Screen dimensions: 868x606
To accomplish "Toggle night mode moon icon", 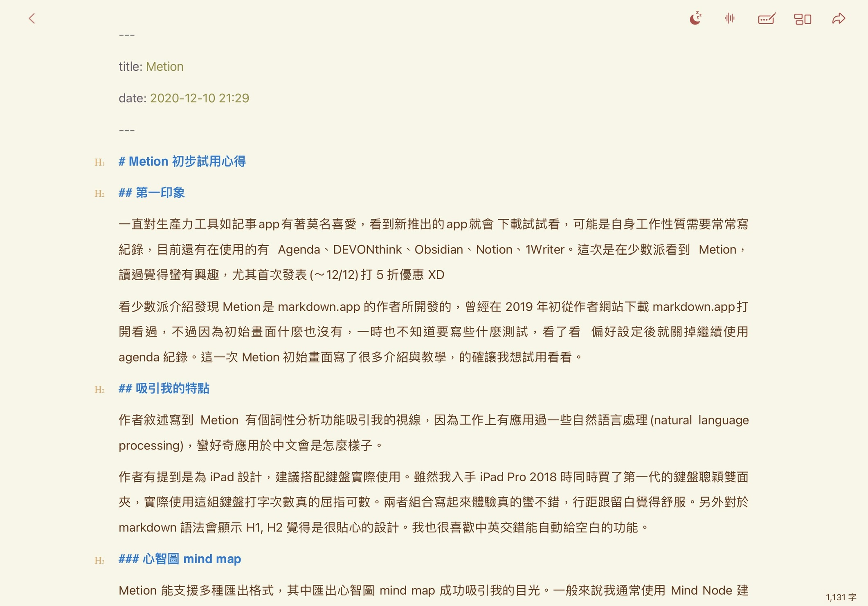I will (x=695, y=18).
